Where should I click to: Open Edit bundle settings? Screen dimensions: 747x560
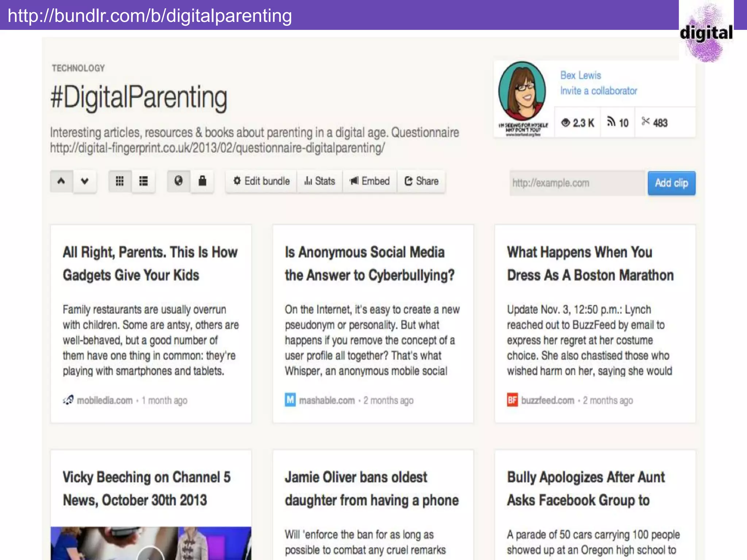(x=262, y=181)
